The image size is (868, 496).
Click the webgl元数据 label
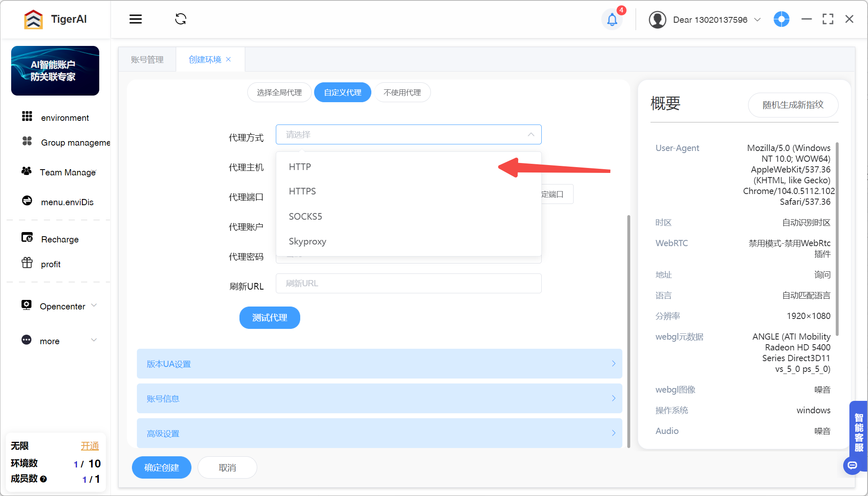[x=679, y=336]
